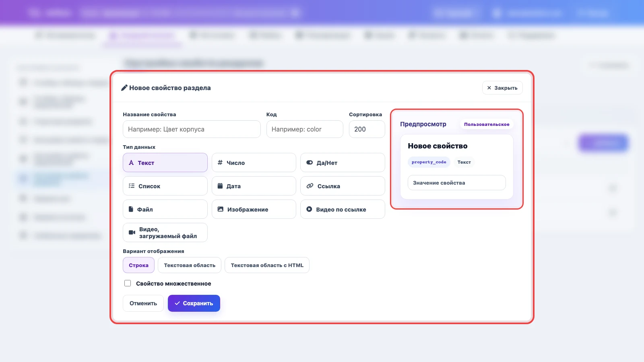Select the Строка display variant
Screen dimensions: 644x362
pos(138,265)
